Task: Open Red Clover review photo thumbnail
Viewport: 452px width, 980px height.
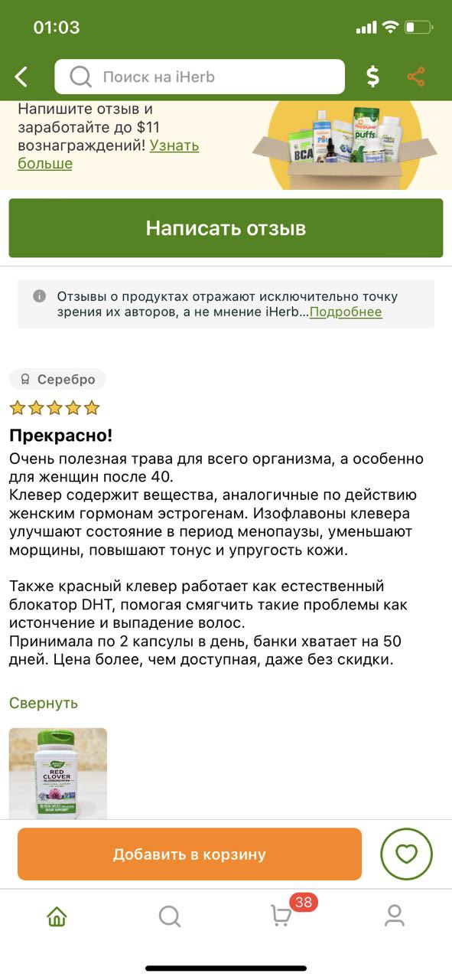Action: (x=58, y=773)
